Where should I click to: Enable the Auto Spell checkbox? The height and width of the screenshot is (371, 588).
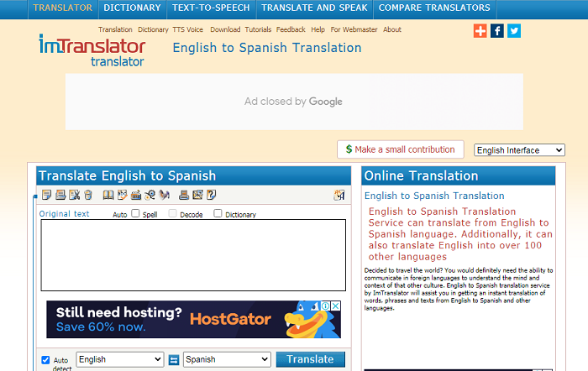pyautogui.click(x=135, y=213)
